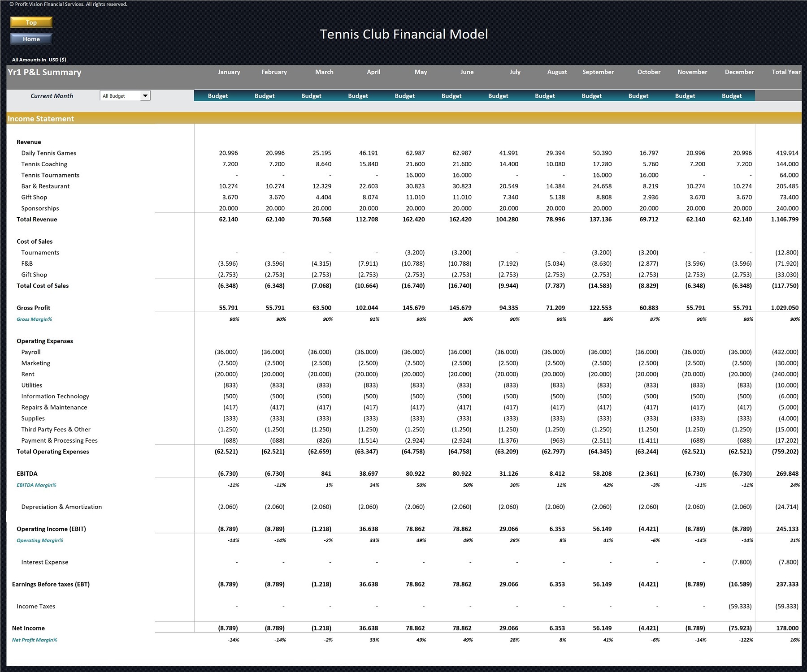
Task: Select the Operating Income (EBIT) label
Action: pos(51,529)
